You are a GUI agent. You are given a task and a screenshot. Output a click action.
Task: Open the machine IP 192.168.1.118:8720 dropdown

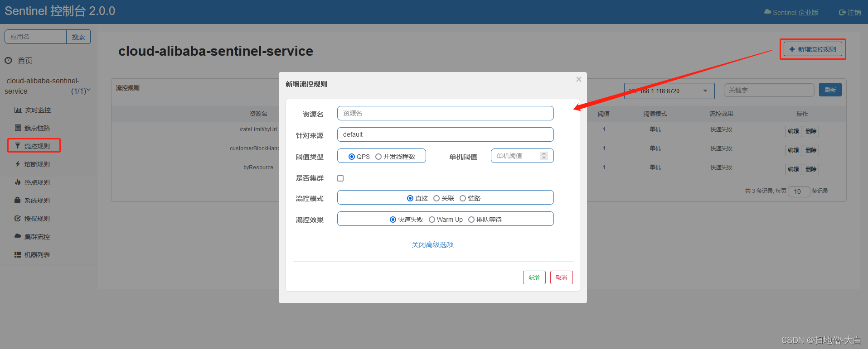click(669, 91)
